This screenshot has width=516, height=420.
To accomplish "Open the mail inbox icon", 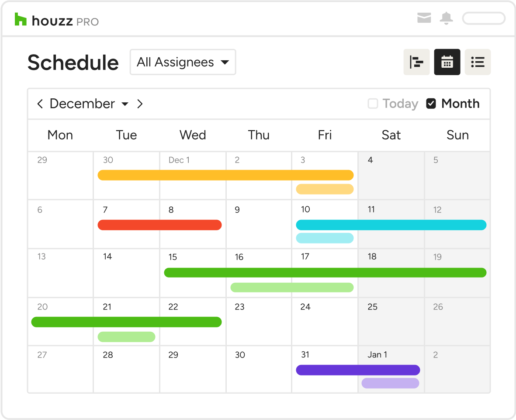I will coord(424,18).
